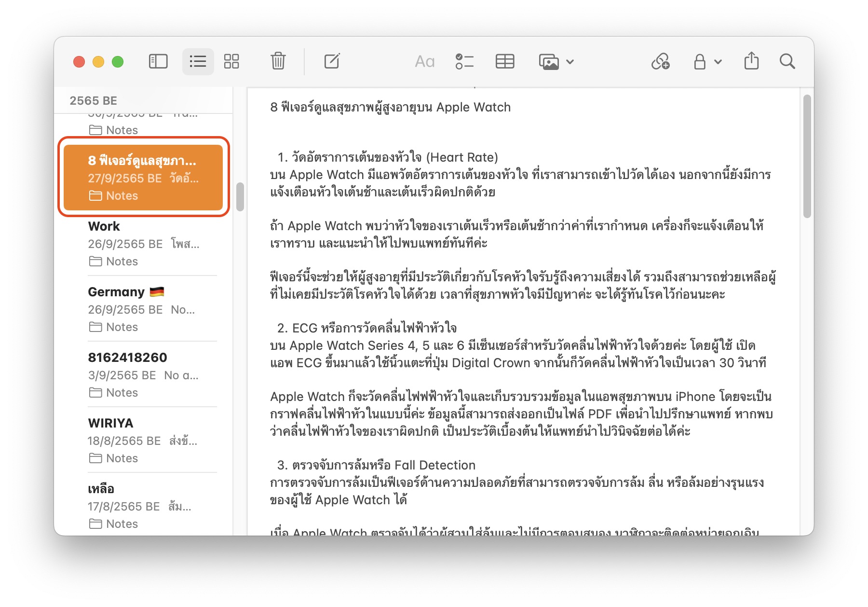Toggle the folders sidebar

pyautogui.click(x=158, y=61)
